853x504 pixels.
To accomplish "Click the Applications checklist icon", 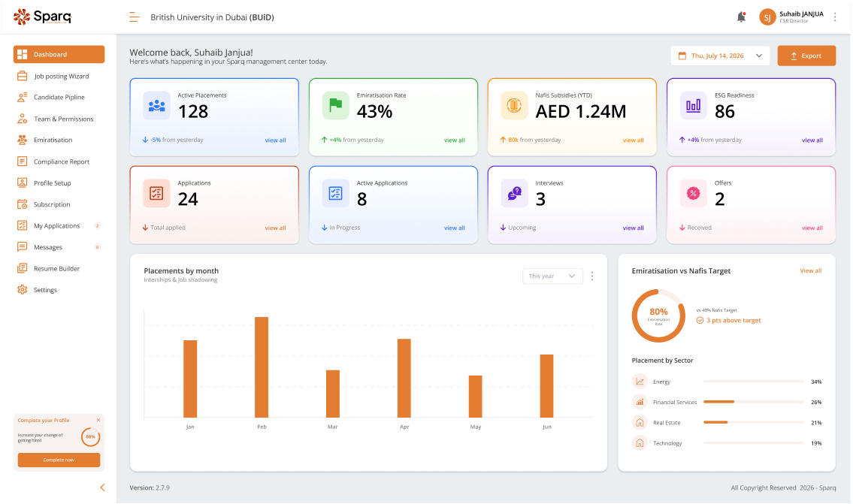I will pyautogui.click(x=156, y=194).
